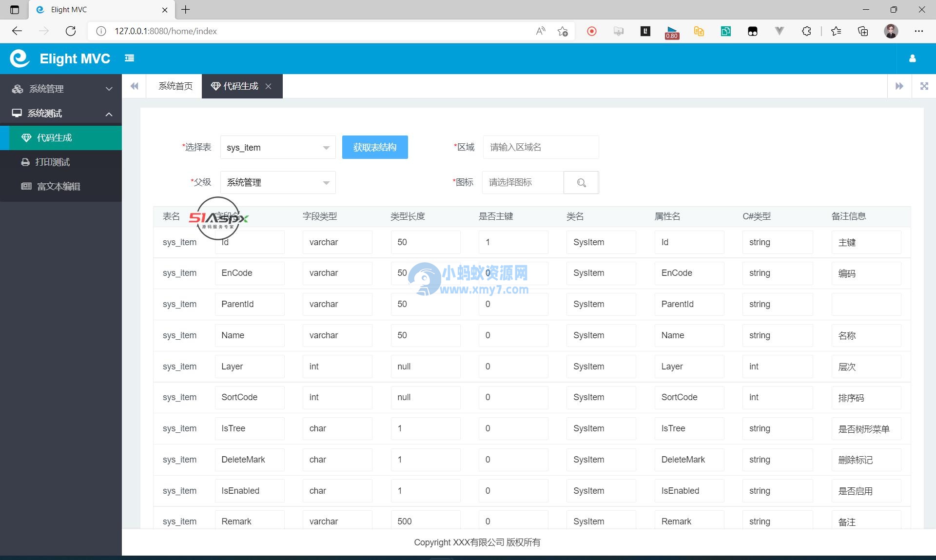Expand 系统管理 sidebar menu
This screenshot has height=560, width=936.
coord(61,89)
